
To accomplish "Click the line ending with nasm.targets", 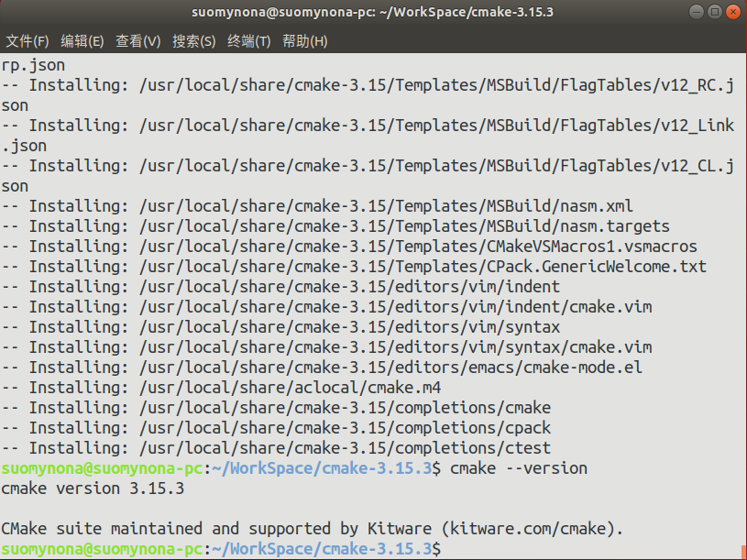I will pos(335,226).
